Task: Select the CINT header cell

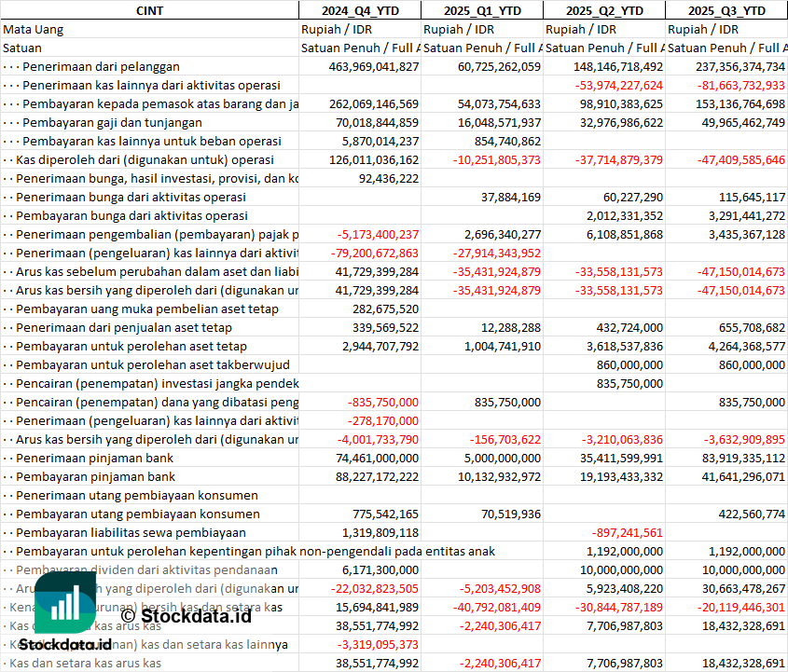Action: tap(149, 10)
